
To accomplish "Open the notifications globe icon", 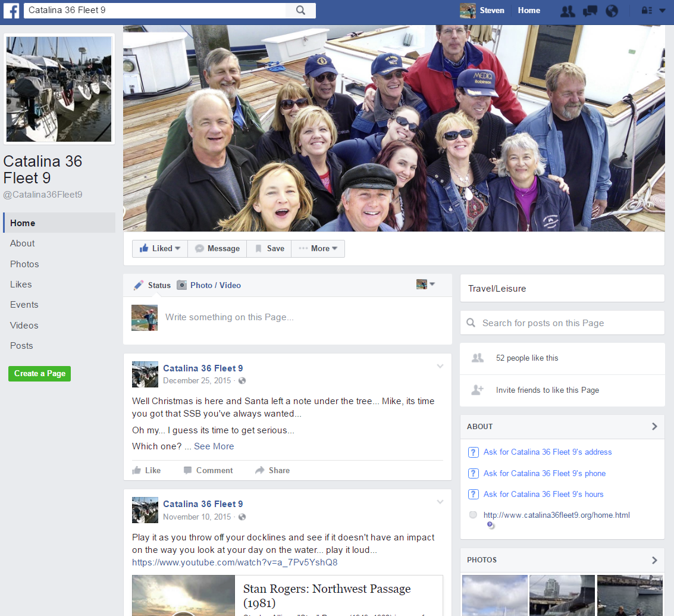I will (x=612, y=11).
